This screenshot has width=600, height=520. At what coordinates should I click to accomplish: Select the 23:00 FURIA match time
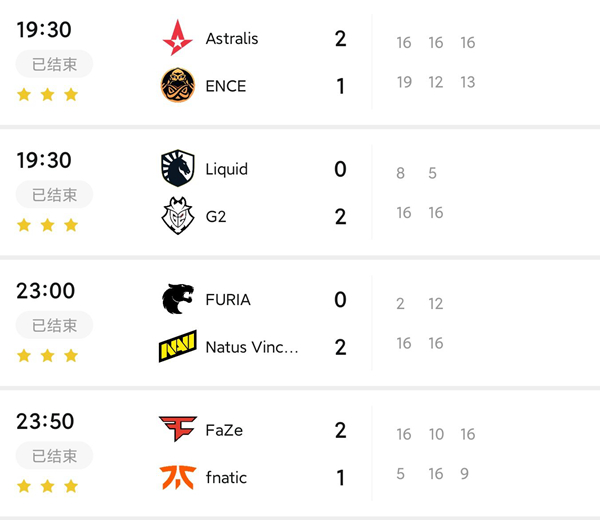(46, 291)
